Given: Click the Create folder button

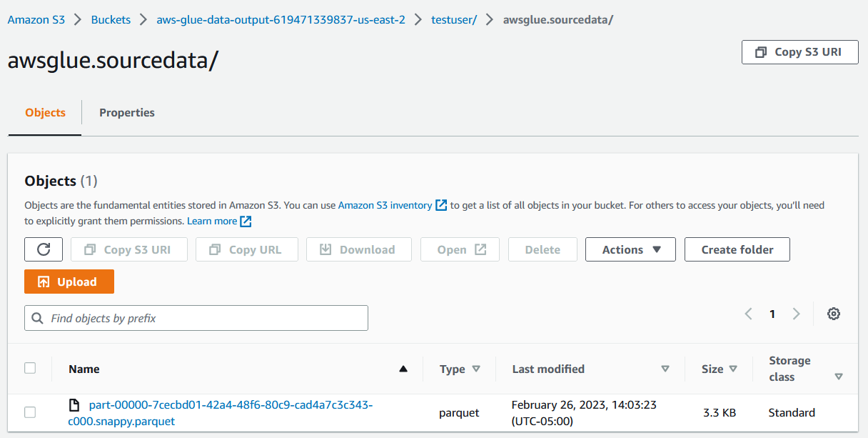Looking at the screenshot, I should click(x=737, y=249).
